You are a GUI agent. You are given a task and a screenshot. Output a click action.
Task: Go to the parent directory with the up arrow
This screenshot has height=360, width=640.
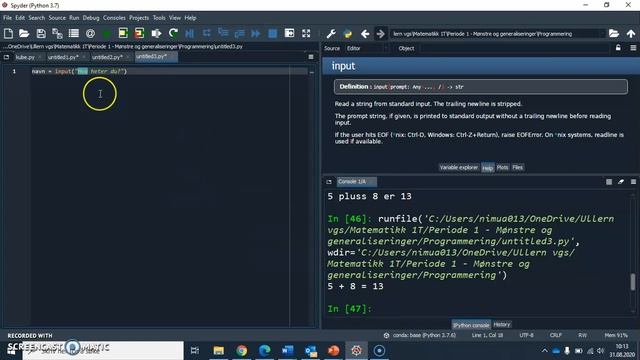coord(631,33)
